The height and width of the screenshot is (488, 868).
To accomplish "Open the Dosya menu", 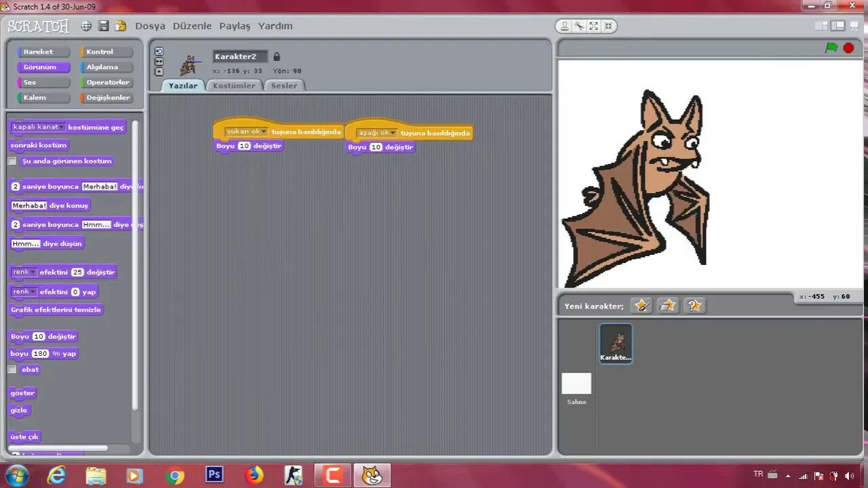I will pos(150,26).
